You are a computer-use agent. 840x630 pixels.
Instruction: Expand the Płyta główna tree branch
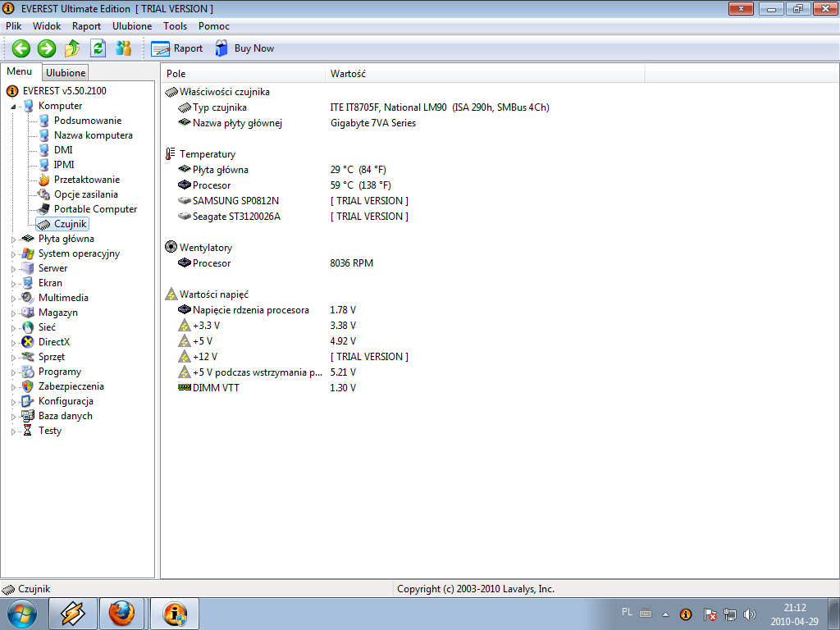13,239
